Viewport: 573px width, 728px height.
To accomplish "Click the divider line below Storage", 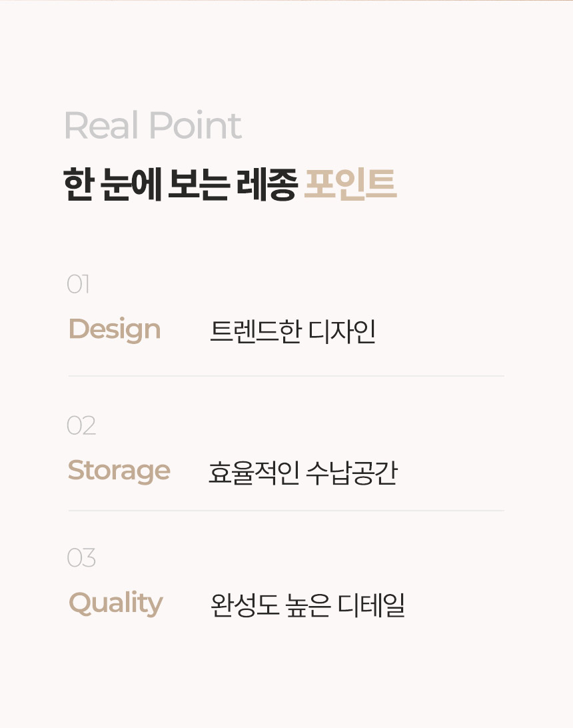I will (x=286, y=511).
